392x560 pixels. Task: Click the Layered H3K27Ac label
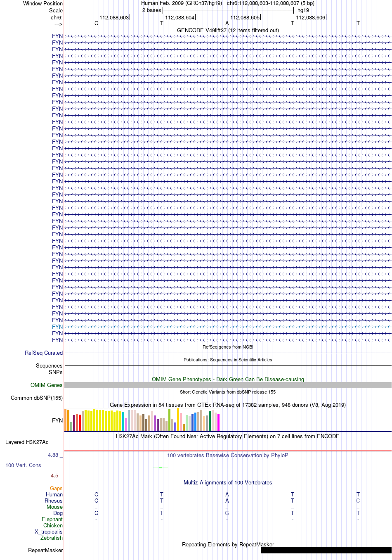coord(27,442)
